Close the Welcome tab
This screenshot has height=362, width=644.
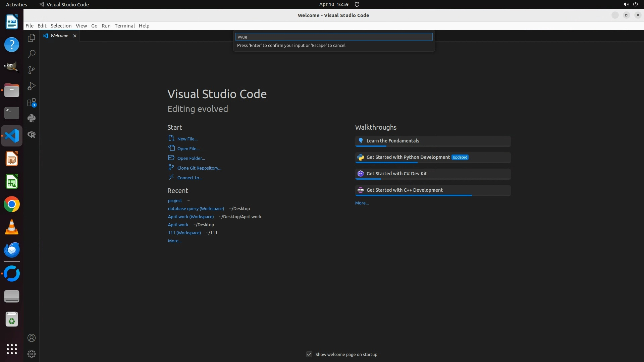pos(75,36)
